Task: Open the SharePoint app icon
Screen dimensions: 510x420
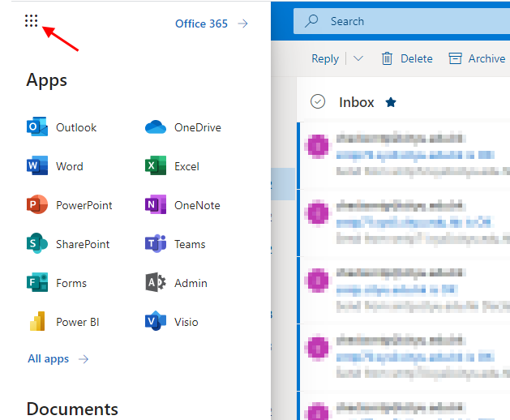Action: coord(37,244)
